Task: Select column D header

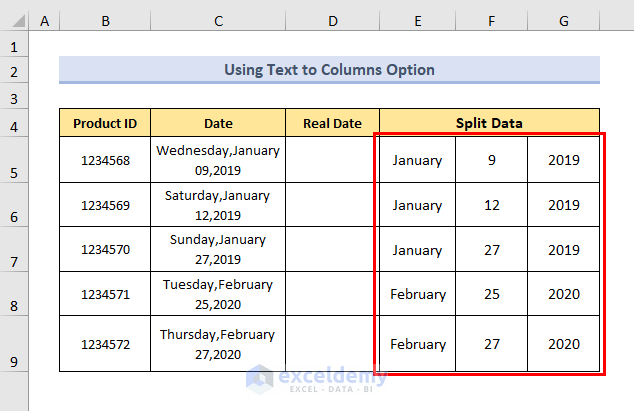Action: coord(332,20)
